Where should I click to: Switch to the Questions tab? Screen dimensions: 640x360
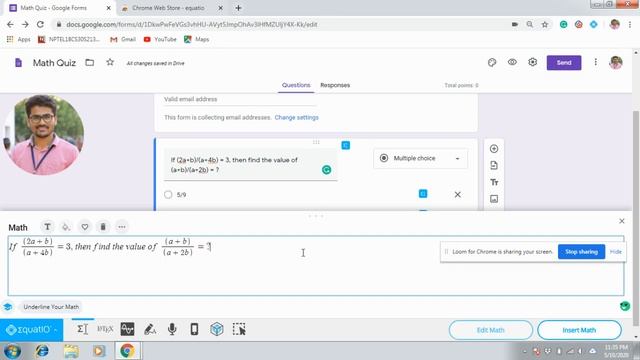[296, 85]
